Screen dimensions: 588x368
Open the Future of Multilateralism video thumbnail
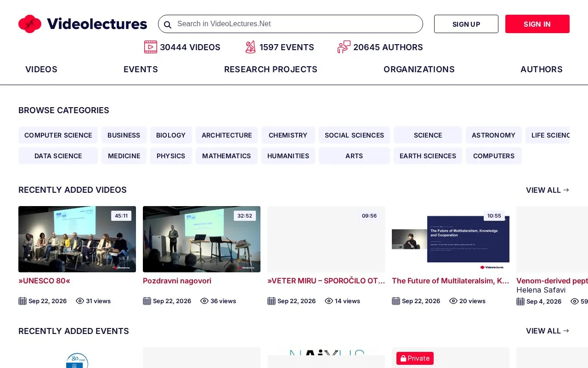[451, 239]
